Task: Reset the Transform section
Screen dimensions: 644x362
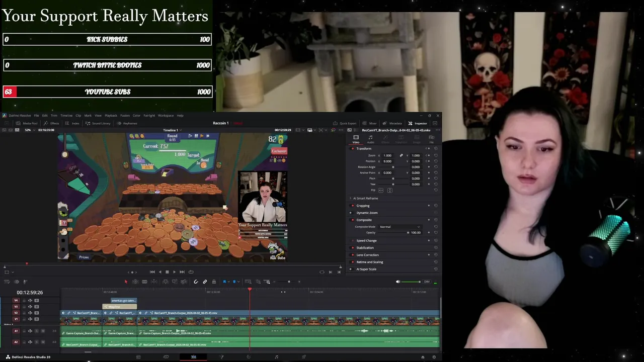Action: pos(436,148)
